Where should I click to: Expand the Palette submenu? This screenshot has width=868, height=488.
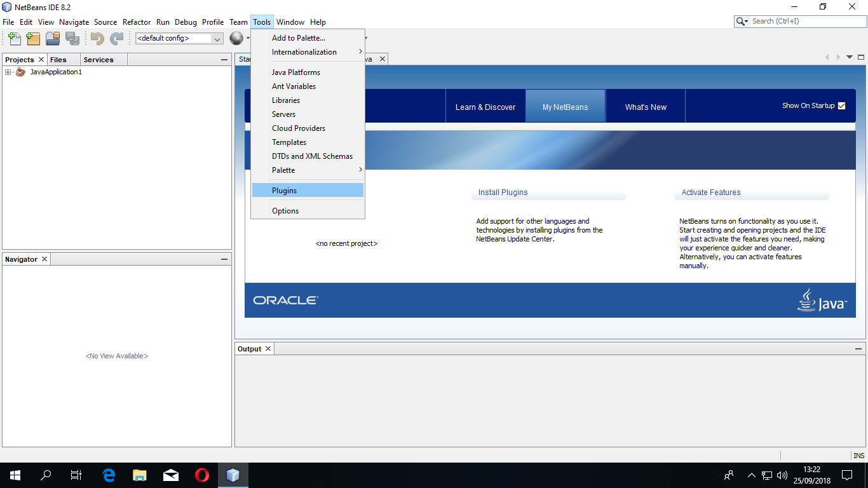308,170
